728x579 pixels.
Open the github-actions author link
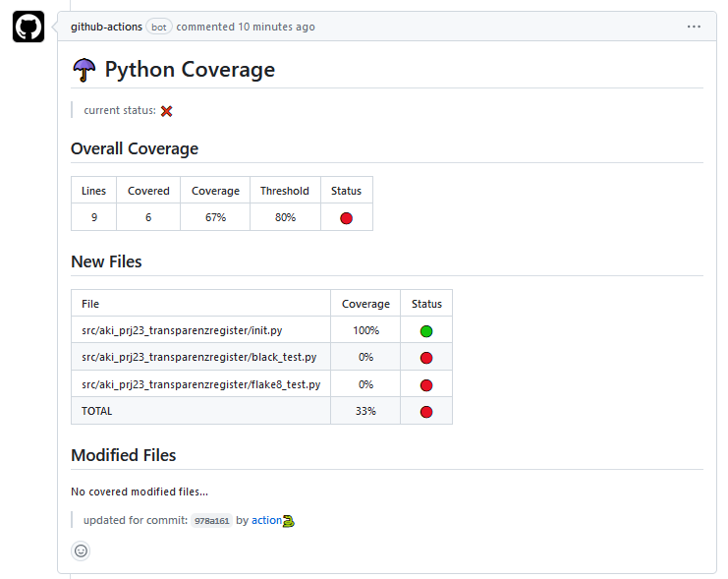(106, 27)
